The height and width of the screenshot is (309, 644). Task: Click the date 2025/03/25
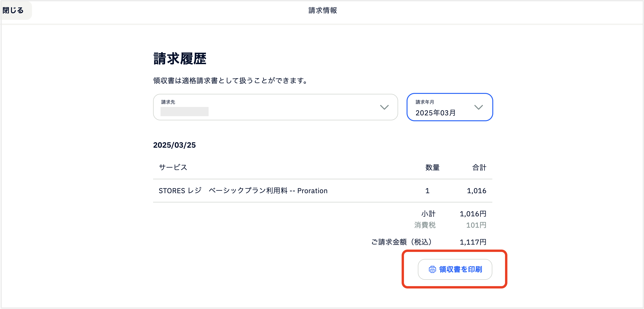175,145
